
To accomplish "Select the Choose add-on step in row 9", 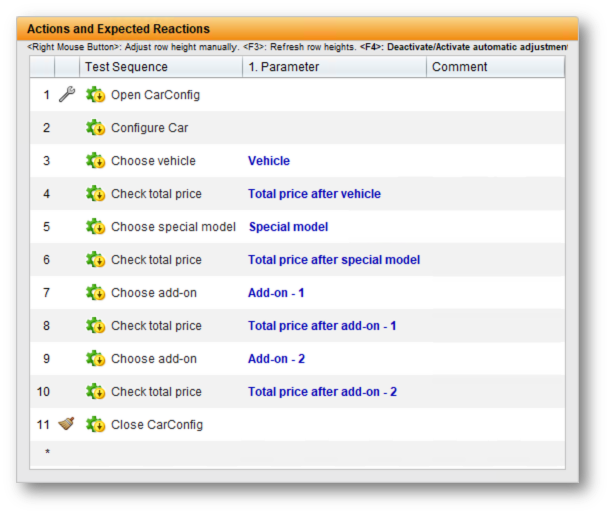I will pyautogui.click(x=154, y=358).
